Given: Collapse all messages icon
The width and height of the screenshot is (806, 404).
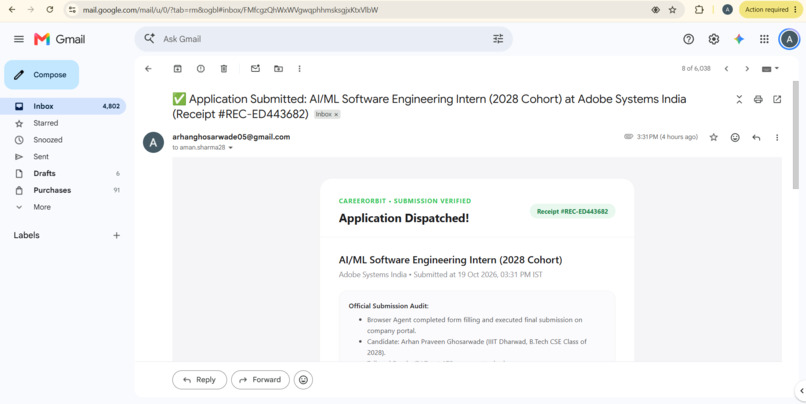Looking at the screenshot, I should [739, 100].
